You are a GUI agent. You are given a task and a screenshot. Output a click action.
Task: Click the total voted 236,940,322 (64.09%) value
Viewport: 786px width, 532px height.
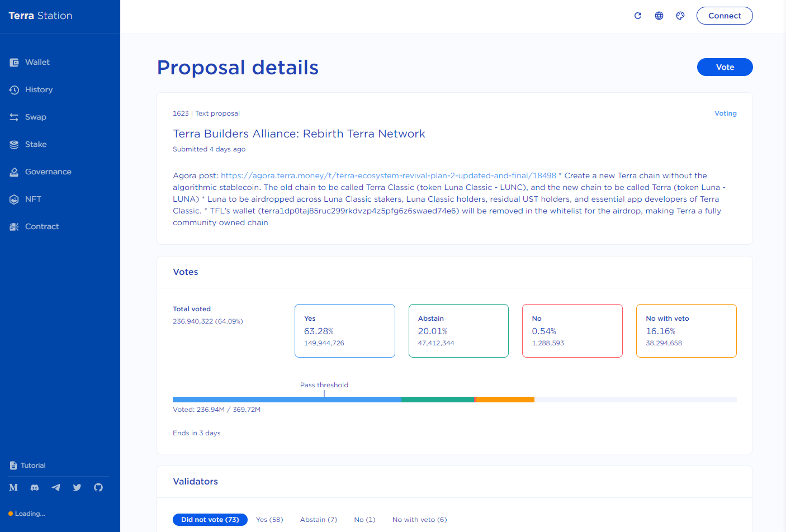click(208, 321)
